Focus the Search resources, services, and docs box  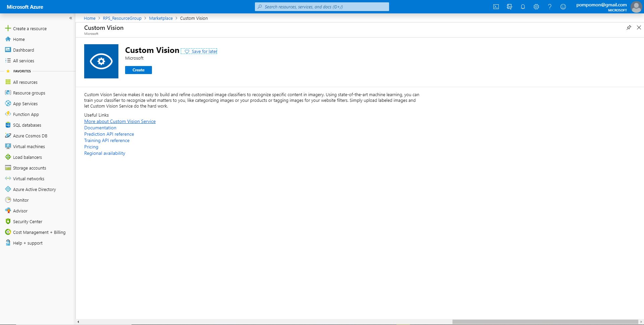[x=322, y=7]
